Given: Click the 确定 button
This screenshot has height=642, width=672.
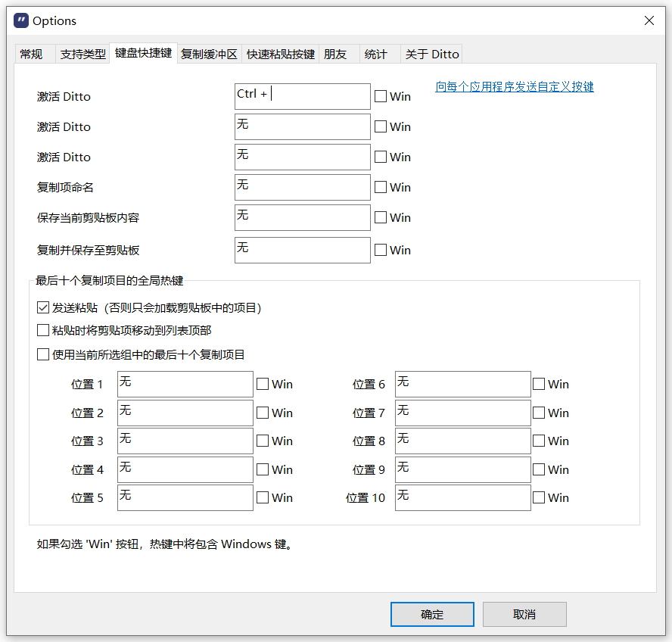Looking at the screenshot, I should click(432, 614).
